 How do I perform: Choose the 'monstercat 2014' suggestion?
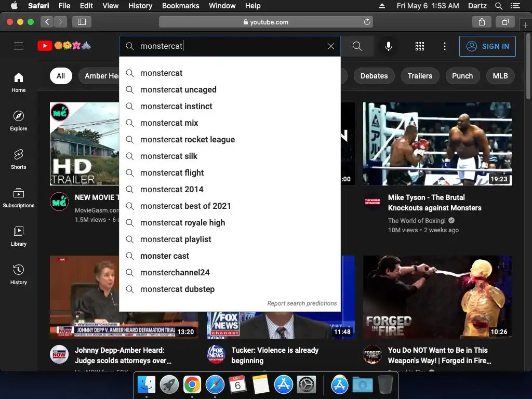230,189
